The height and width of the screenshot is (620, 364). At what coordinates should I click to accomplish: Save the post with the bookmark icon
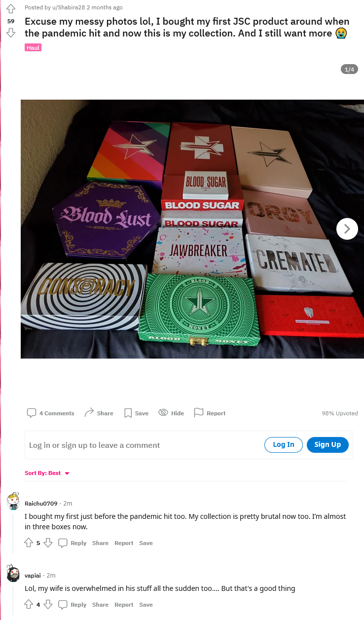pyautogui.click(x=128, y=413)
